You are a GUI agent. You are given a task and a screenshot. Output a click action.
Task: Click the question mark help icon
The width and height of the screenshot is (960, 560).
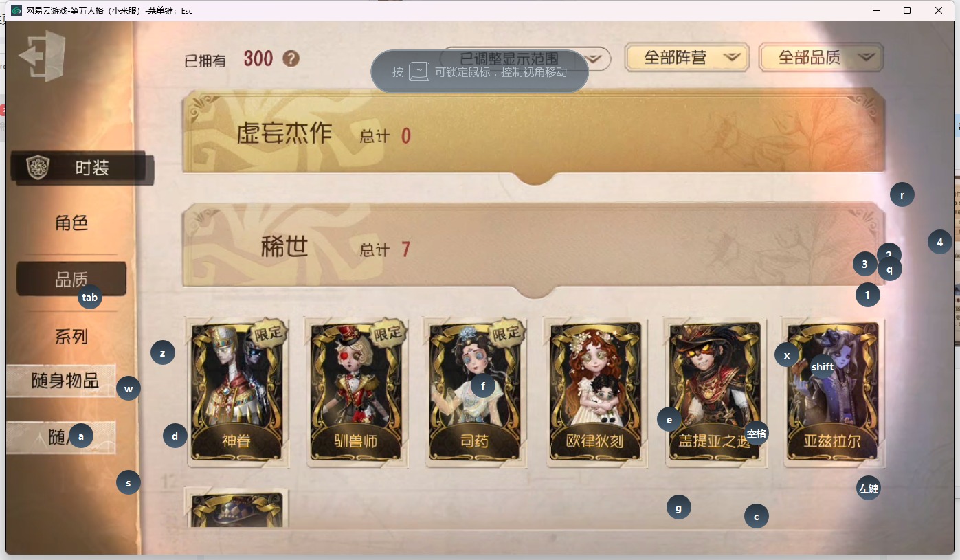coord(291,59)
